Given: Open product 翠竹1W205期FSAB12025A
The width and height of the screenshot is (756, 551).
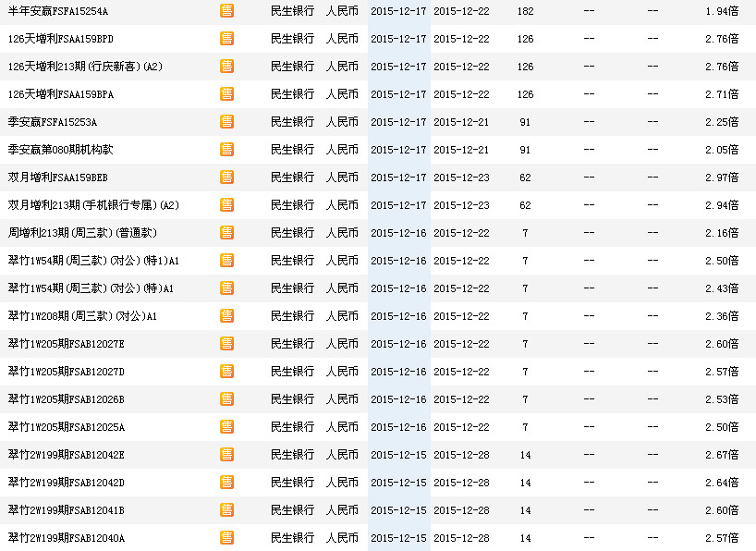Looking at the screenshot, I should click(x=66, y=427).
